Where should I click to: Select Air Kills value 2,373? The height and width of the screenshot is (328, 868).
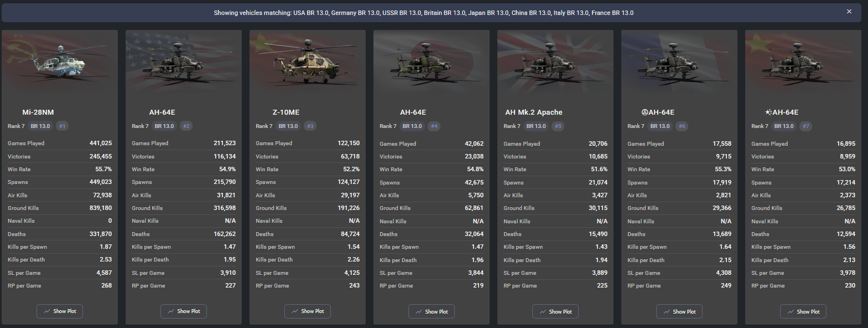(x=848, y=195)
